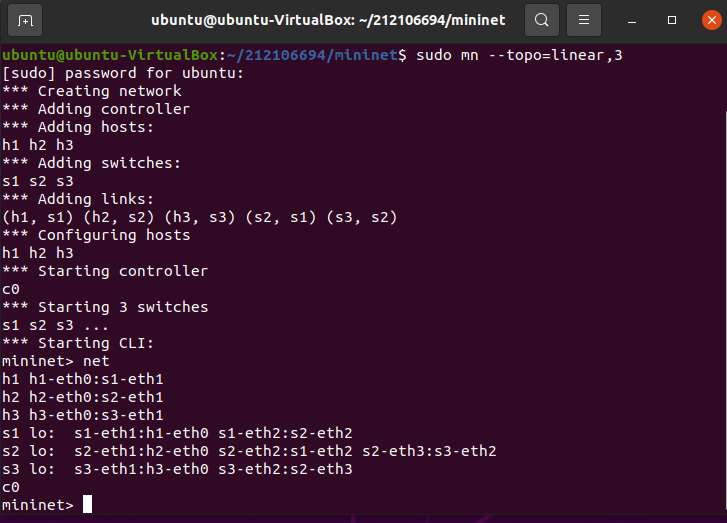Screen dimensions: 727x523
Task: Click the terminal window title text
Action: [328, 20]
